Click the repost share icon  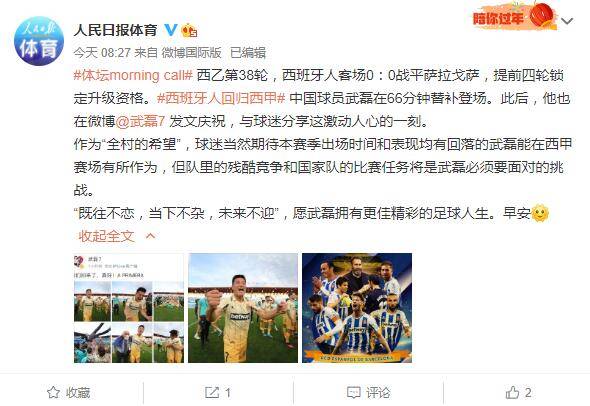[211, 392]
